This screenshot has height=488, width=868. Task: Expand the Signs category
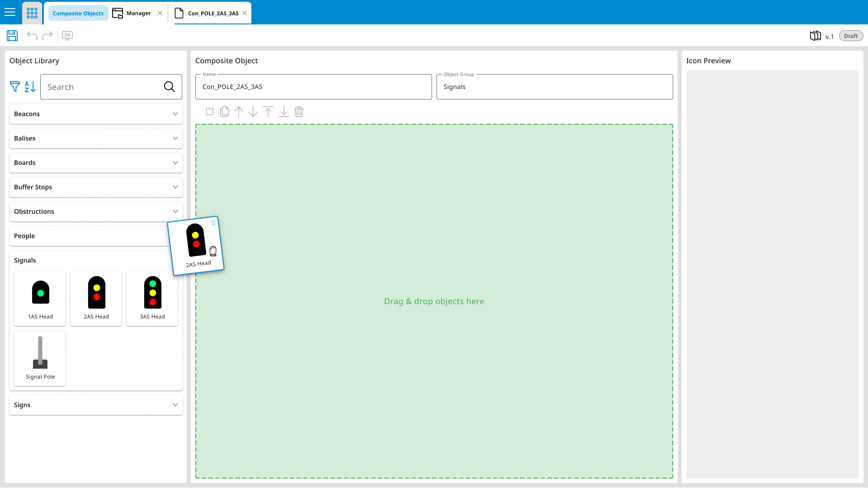point(96,405)
